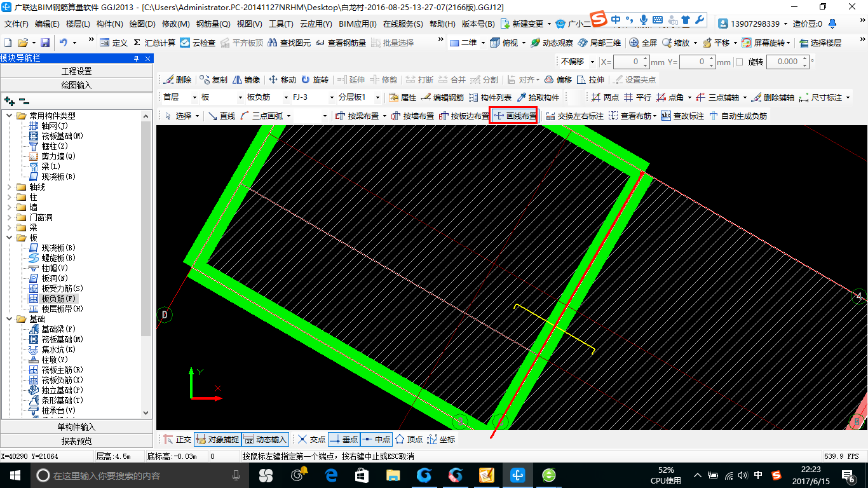868x488 pixels.
Task: Select 平行 parallel axis tool
Action: [637, 97]
